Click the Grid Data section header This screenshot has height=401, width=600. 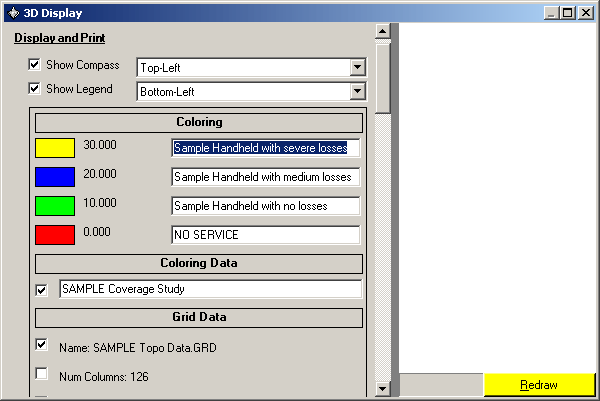[199, 318]
